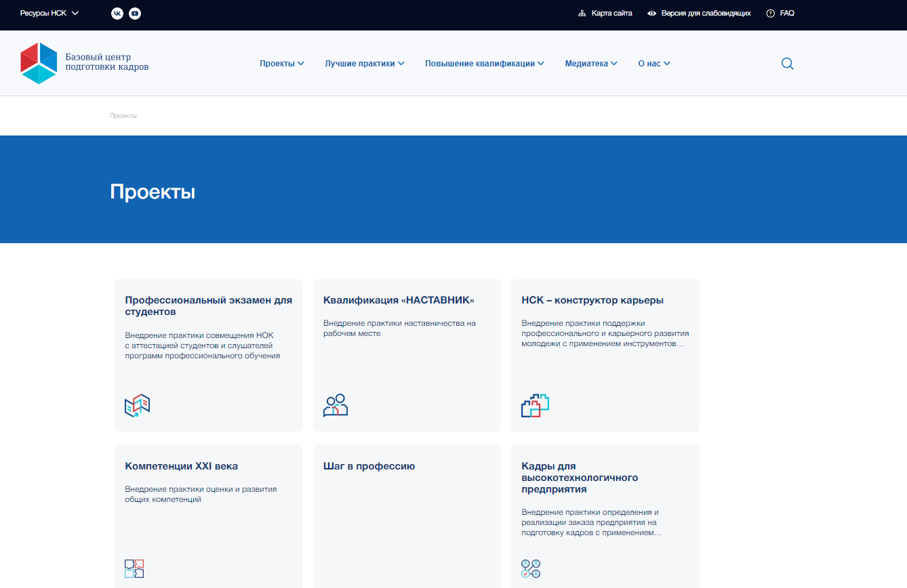The height and width of the screenshot is (588, 907).
Task: Open Шаг в профессию project card
Action: [407, 516]
